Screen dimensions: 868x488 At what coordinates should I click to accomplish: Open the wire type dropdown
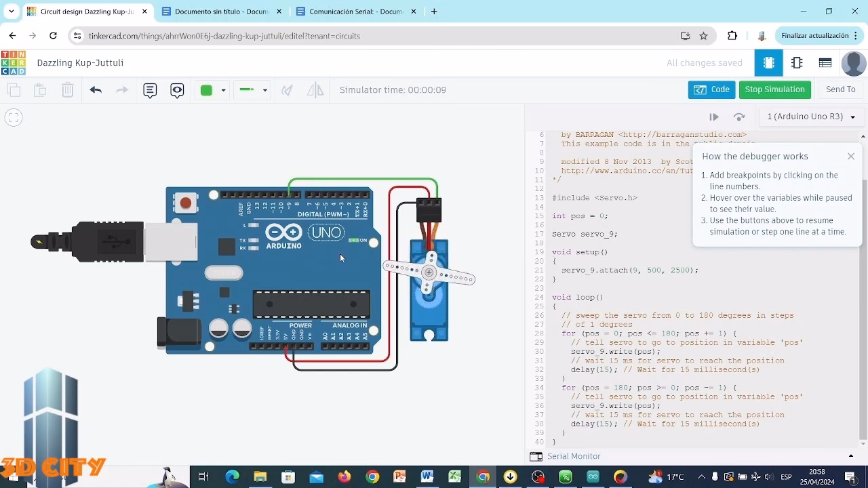[264, 89]
